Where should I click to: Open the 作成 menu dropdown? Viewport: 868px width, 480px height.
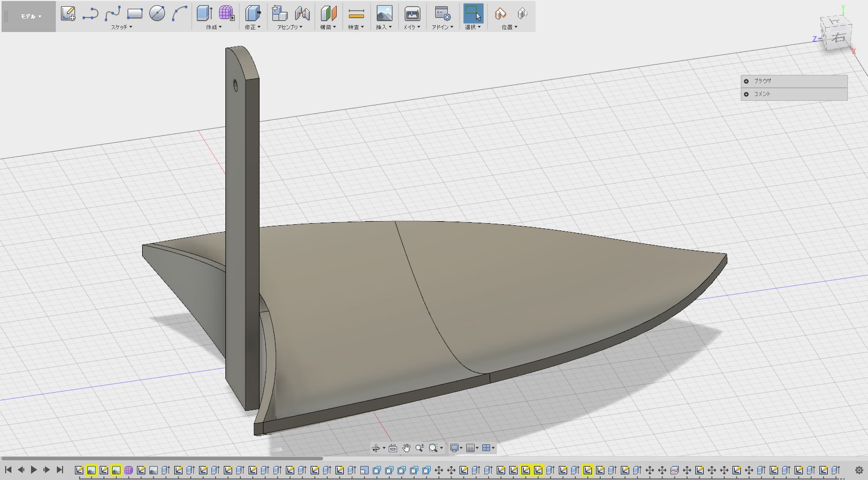point(214,27)
